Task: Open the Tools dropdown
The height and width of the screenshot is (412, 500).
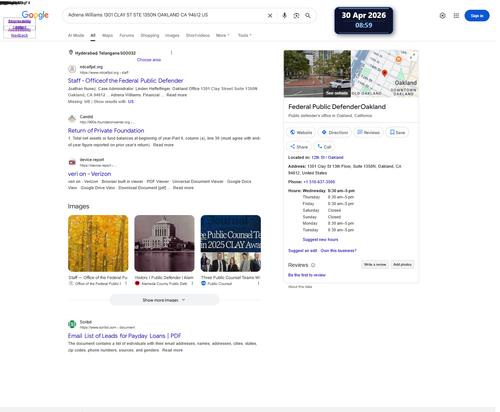Action: (245, 35)
